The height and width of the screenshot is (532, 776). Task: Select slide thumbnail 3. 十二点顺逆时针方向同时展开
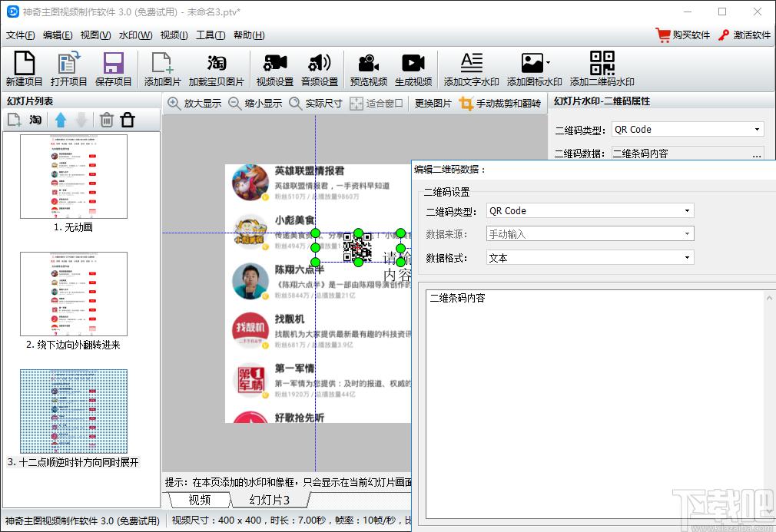[74, 411]
